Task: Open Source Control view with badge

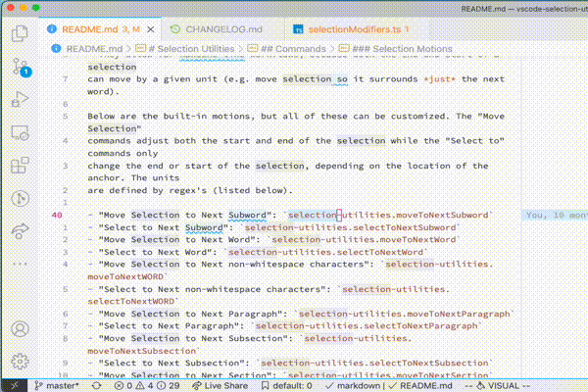Action: click(21, 68)
